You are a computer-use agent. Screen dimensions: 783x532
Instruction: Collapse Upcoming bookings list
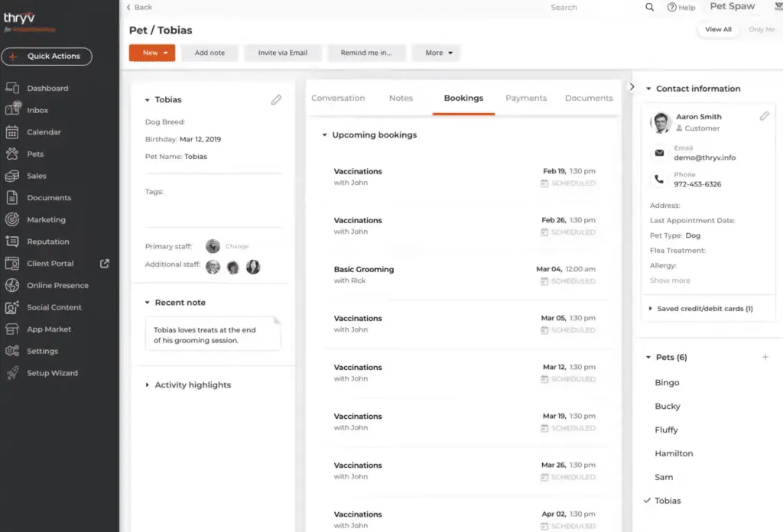click(x=324, y=135)
